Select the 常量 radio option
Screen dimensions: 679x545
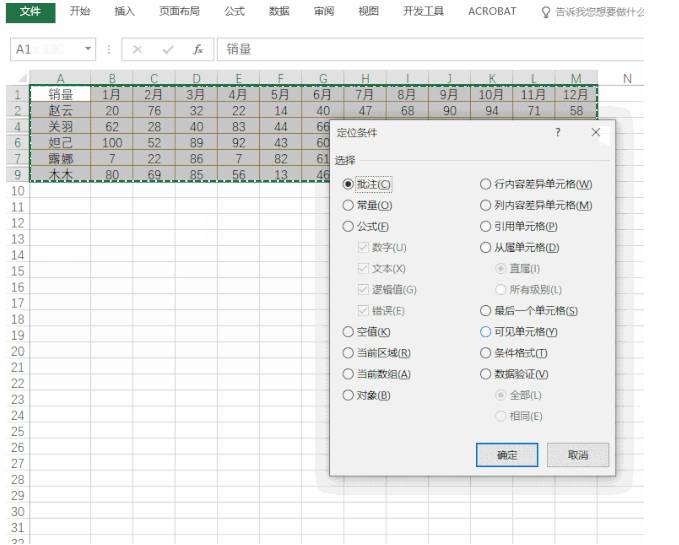348,205
